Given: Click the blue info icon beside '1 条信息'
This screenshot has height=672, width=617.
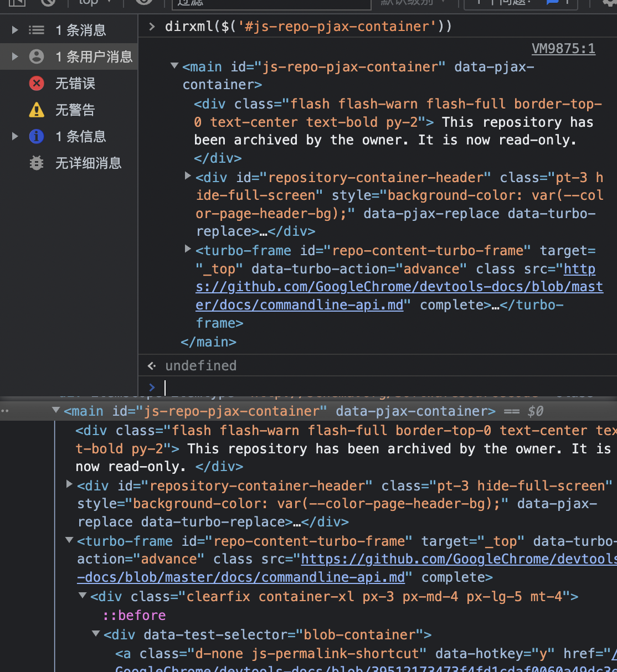Looking at the screenshot, I should [37, 136].
